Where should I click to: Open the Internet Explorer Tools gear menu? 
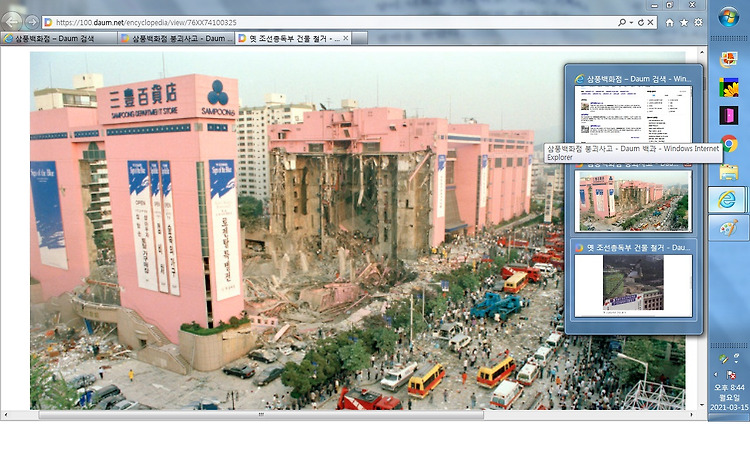pyautogui.click(x=698, y=22)
